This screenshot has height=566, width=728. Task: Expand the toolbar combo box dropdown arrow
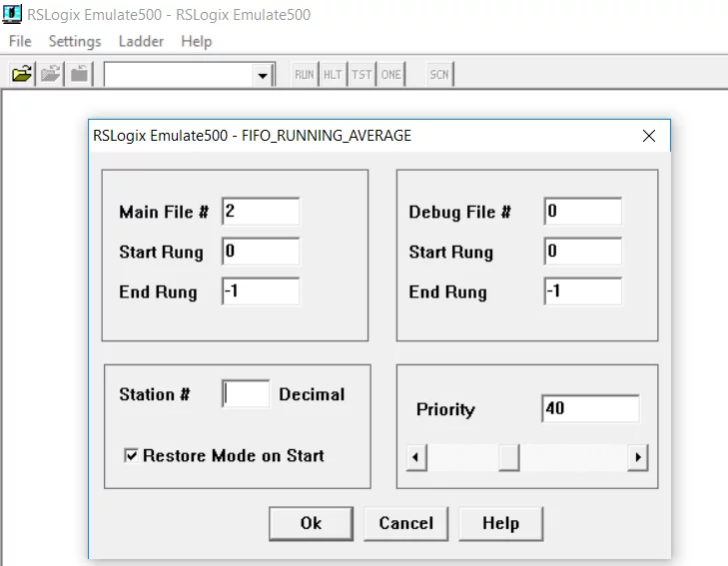click(263, 75)
